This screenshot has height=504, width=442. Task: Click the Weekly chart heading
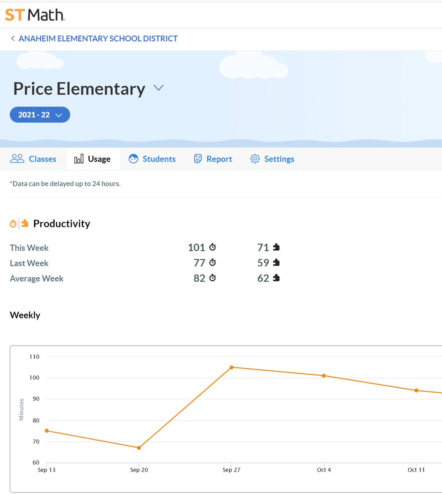[25, 315]
